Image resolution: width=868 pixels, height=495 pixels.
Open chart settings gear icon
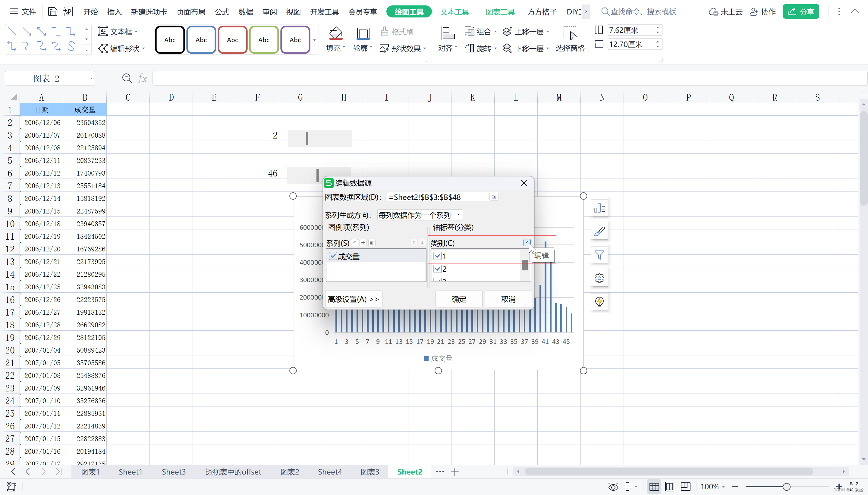tap(599, 279)
